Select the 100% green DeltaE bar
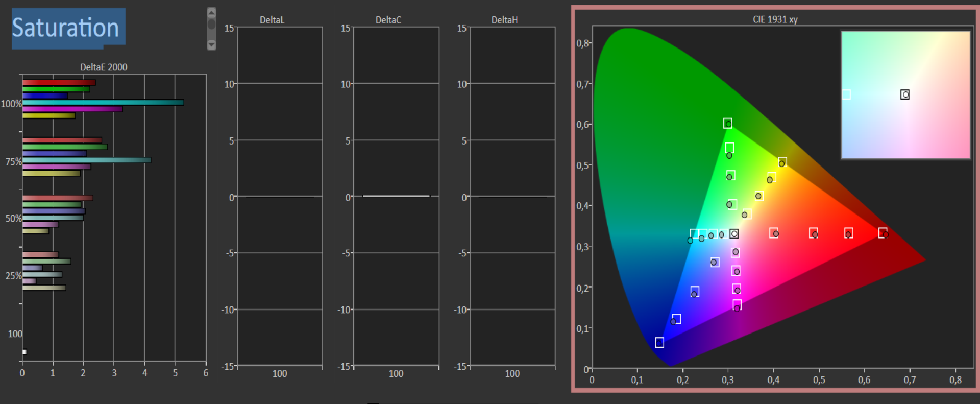This screenshot has height=404, width=980. click(x=56, y=89)
